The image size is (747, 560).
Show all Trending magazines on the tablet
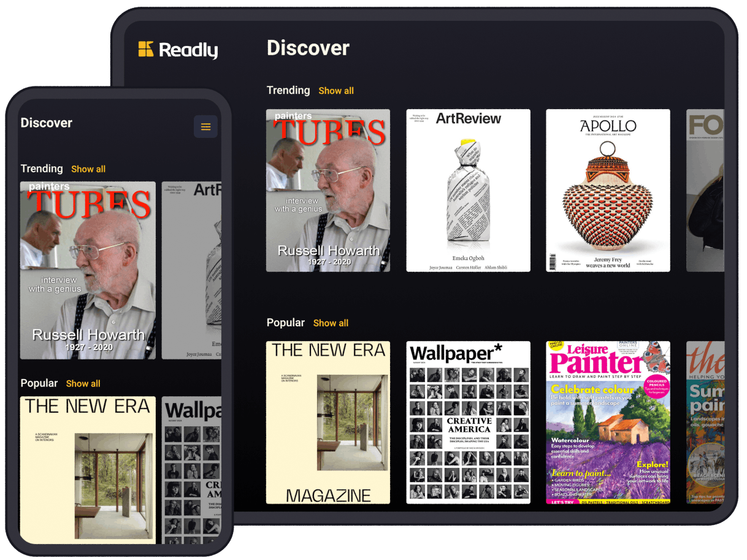[336, 91]
